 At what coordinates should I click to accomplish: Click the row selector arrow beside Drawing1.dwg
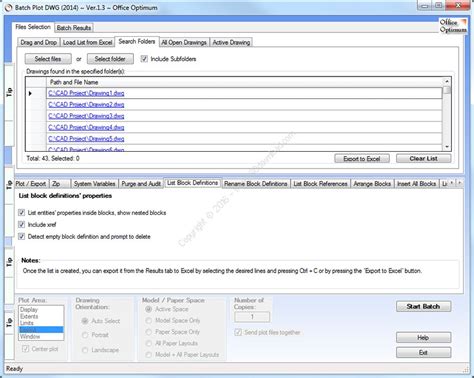tap(30, 93)
